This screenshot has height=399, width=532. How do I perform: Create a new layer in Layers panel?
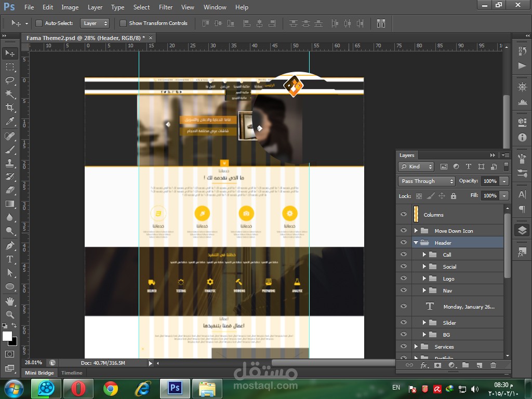point(479,365)
